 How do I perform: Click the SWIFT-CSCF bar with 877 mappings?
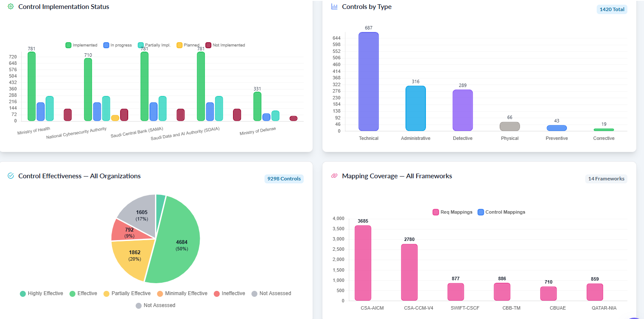[x=456, y=292]
